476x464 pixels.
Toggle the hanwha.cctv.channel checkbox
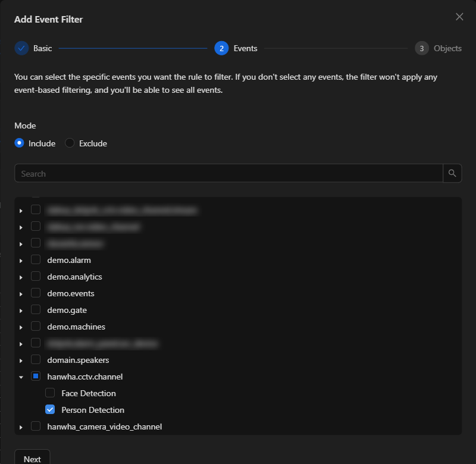click(36, 377)
